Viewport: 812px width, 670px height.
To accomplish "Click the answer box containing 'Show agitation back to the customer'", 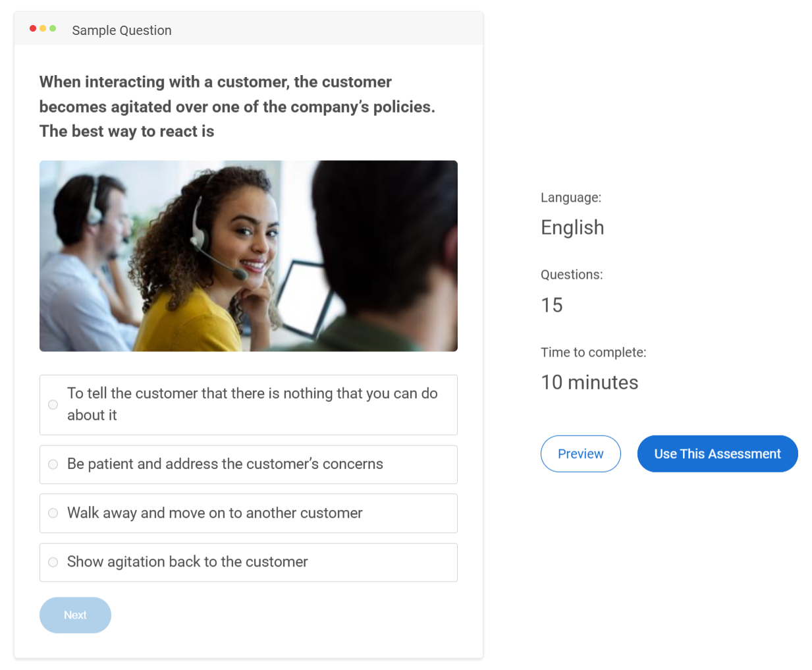I will pyautogui.click(x=248, y=562).
